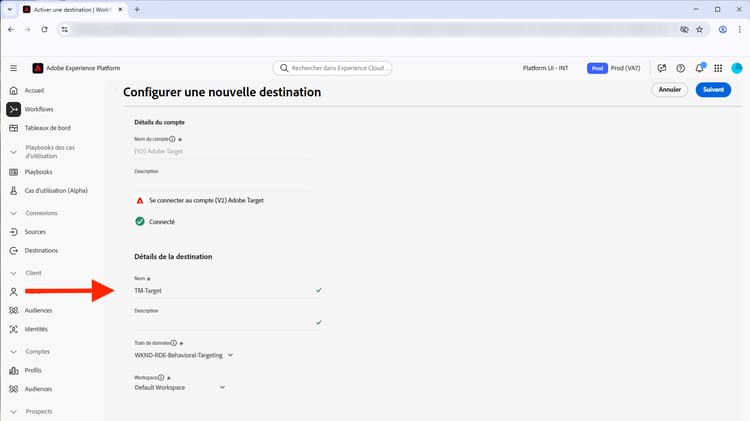750x421 pixels.
Task: Click the browser forward arrow
Action: click(28, 29)
